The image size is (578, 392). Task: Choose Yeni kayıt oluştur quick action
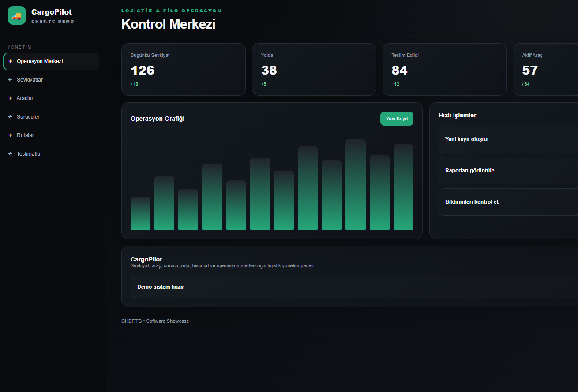[x=508, y=139]
